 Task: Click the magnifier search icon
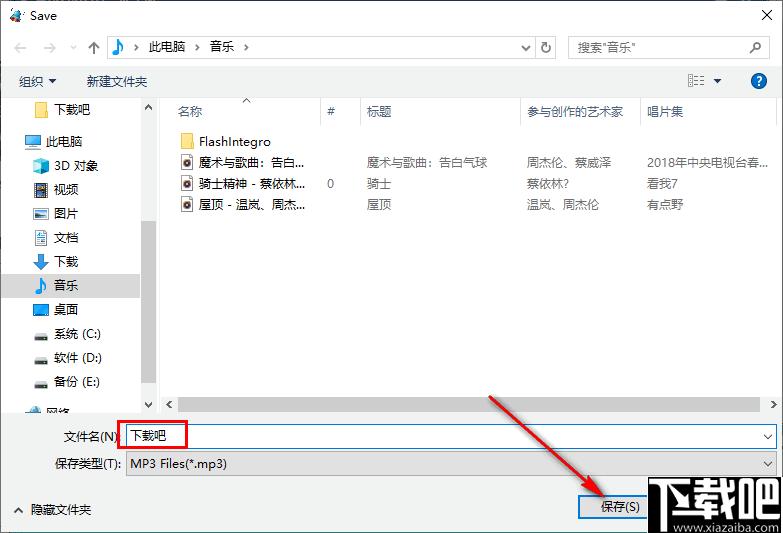(x=755, y=47)
